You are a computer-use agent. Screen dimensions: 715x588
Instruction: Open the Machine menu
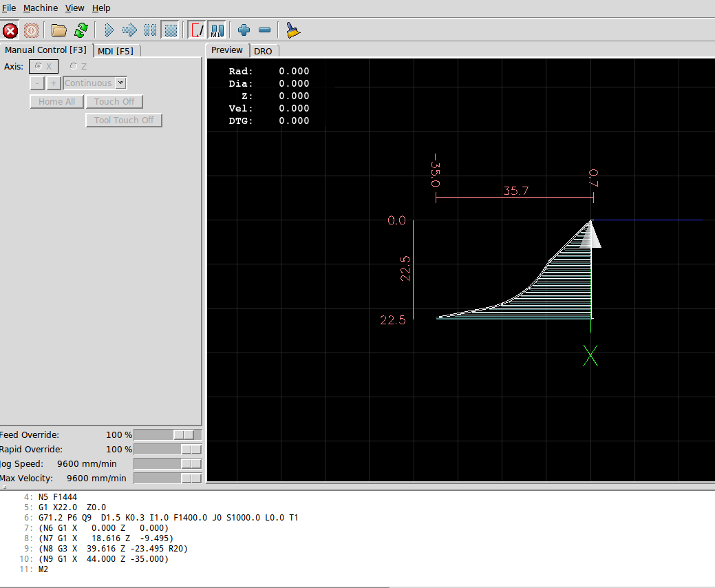click(41, 8)
